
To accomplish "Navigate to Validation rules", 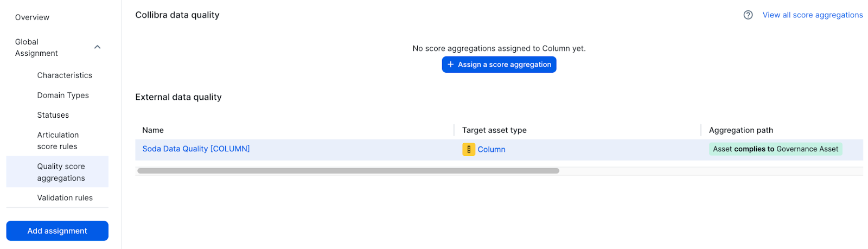I will [x=65, y=198].
